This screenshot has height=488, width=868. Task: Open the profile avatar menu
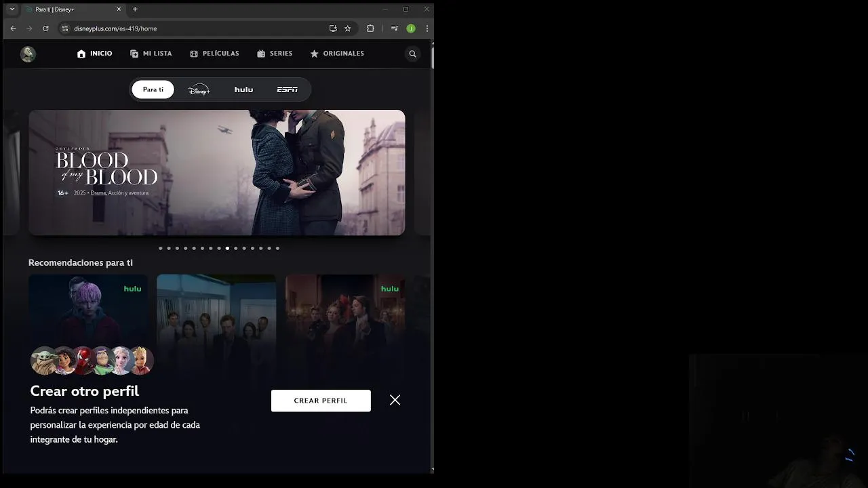click(x=28, y=54)
